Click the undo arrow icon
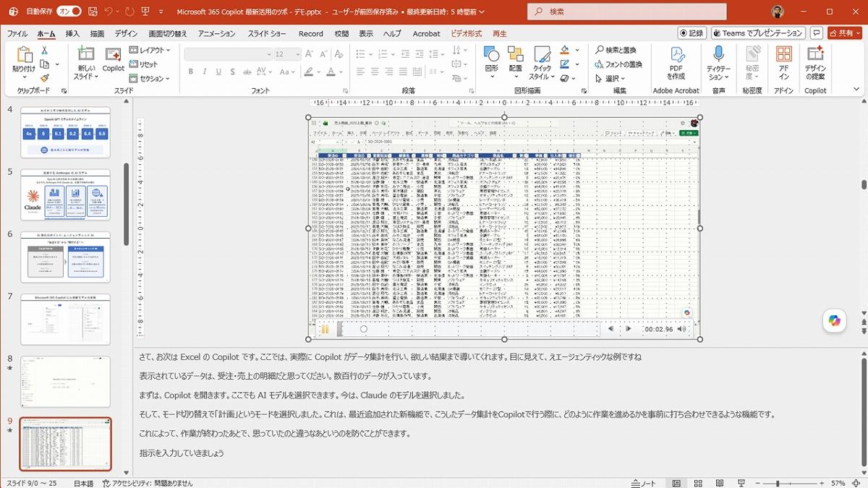Image resolution: width=868 pixels, height=488 pixels. 109,12
